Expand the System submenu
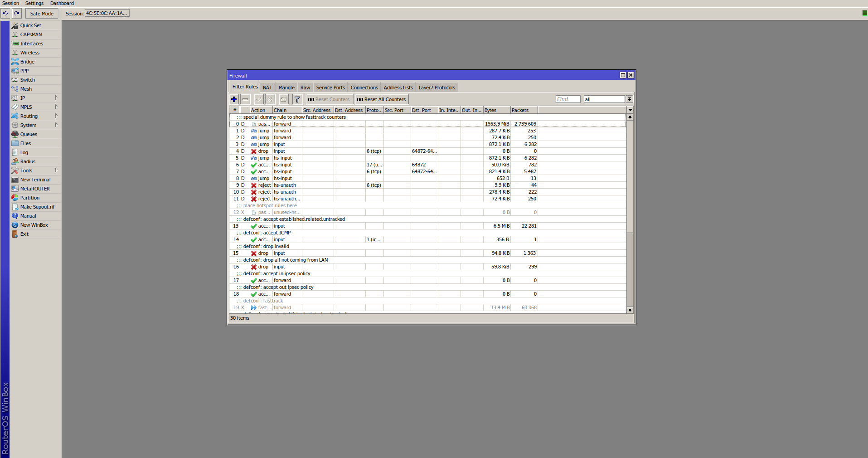 (28, 125)
